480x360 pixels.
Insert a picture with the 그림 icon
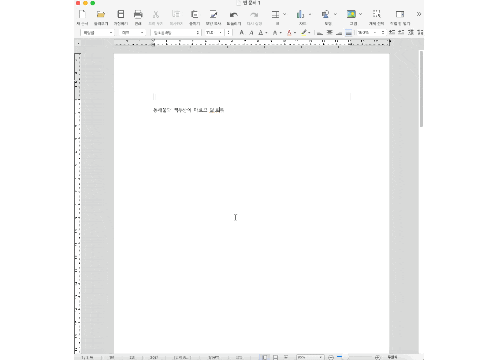click(351, 14)
